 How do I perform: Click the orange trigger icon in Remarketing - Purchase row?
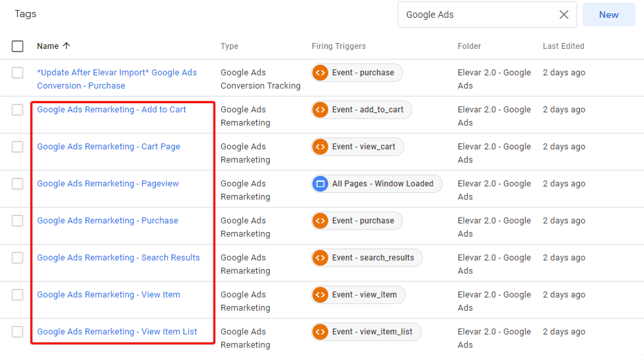click(320, 221)
